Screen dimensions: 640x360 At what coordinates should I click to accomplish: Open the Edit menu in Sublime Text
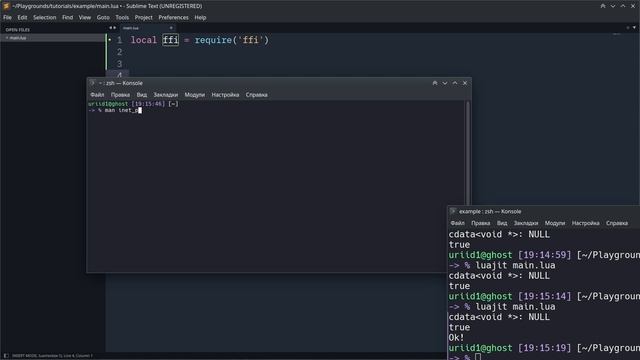pos(22,18)
